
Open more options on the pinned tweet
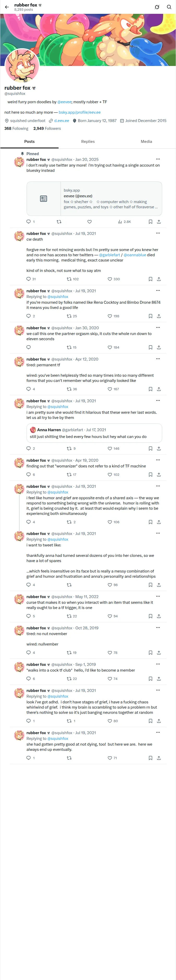[x=158, y=159]
